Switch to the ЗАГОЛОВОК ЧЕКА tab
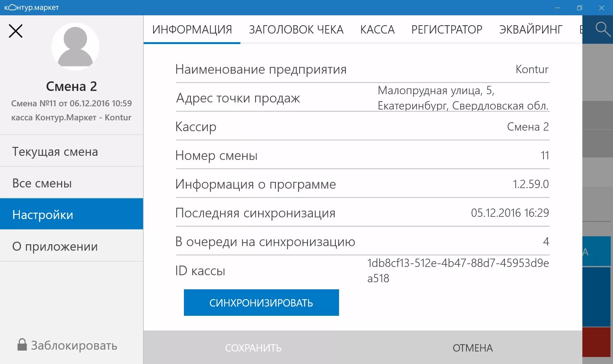 [x=296, y=29]
